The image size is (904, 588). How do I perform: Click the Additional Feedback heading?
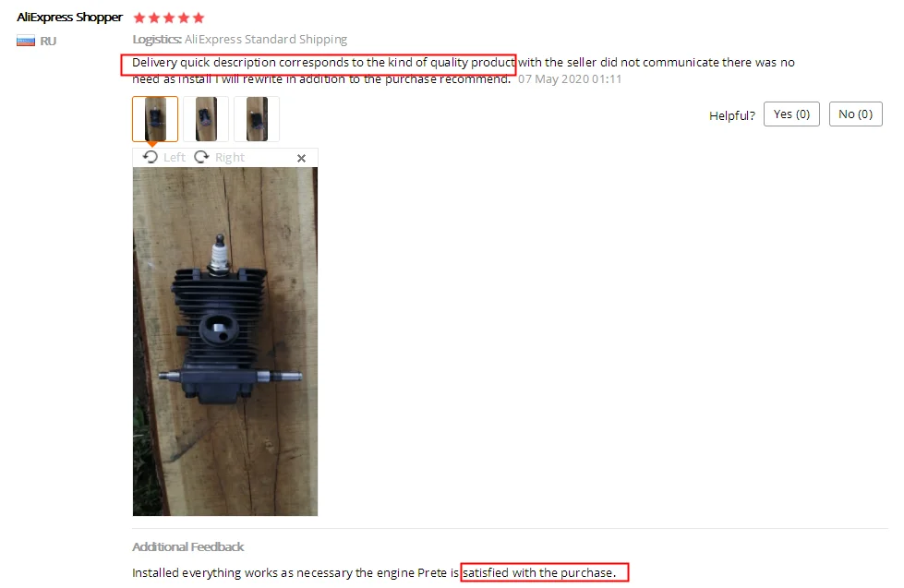188,546
